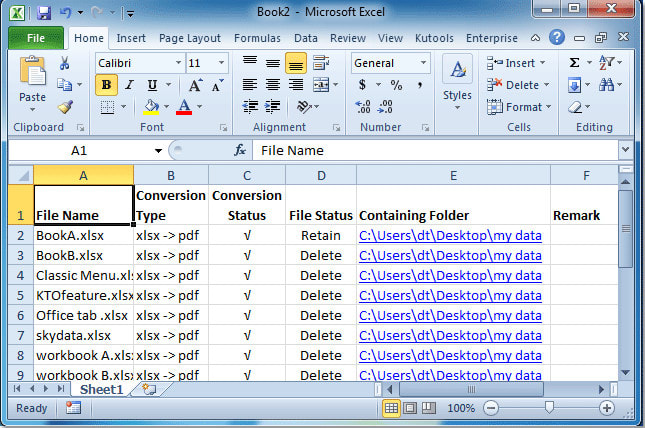Apply the Fill Color bucket
645x428 pixels.
tap(151, 107)
